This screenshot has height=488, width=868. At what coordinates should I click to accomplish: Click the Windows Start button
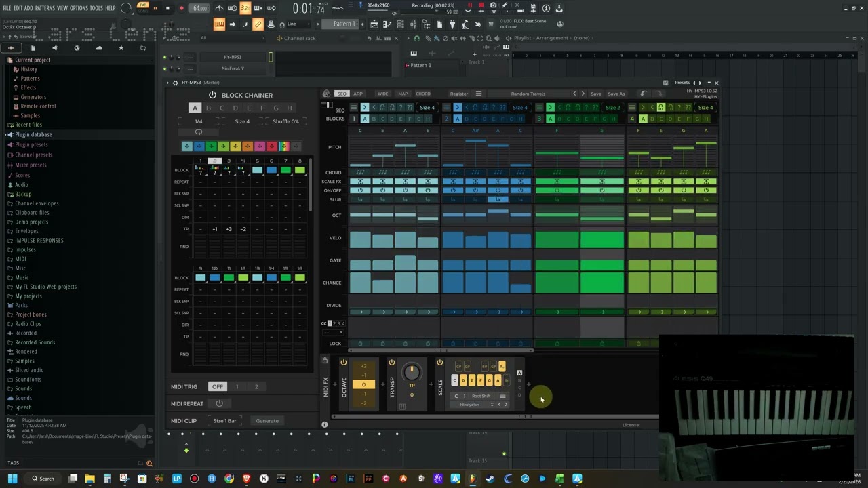coord(12,479)
